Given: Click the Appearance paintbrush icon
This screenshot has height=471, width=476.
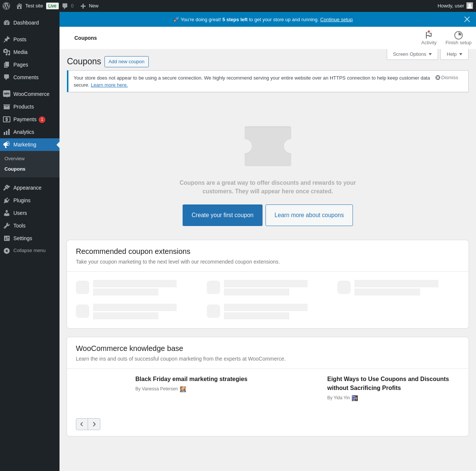Looking at the screenshot, I should 7,188.
